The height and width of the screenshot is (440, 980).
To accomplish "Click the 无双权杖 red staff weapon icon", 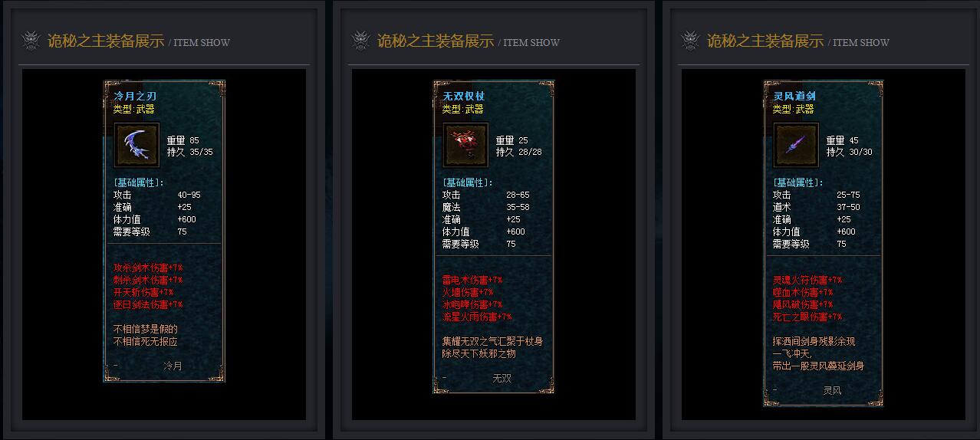I will tap(466, 145).
